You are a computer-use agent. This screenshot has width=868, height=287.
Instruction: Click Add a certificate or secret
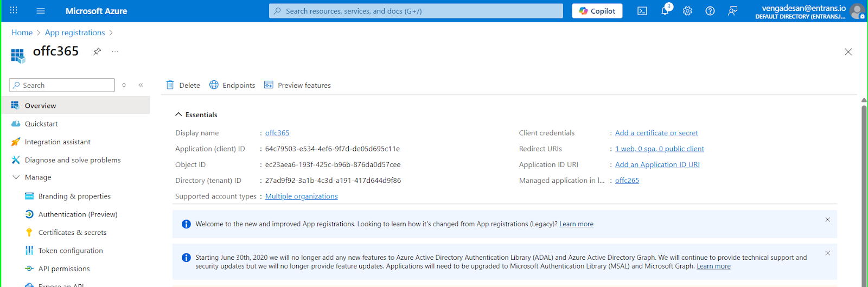point(656,133)
